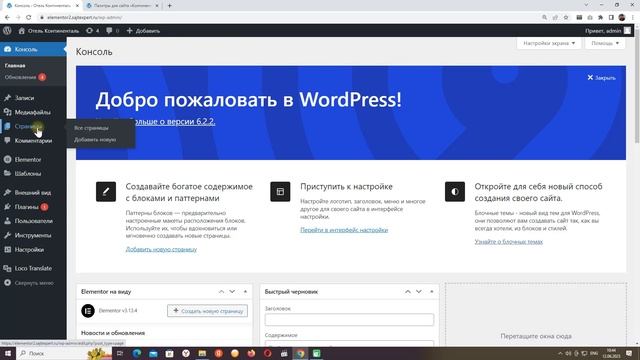Image resolution: width=640 pixels, height=360 pixels.
Task: Open the Внешний вид menu
Action: [x=33, y=193]
